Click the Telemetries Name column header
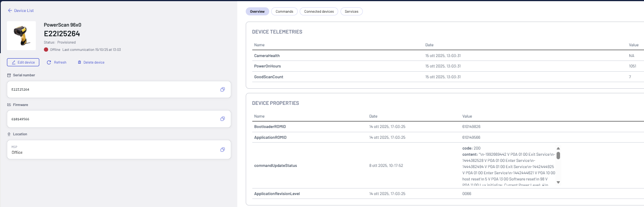 point(259,45)
